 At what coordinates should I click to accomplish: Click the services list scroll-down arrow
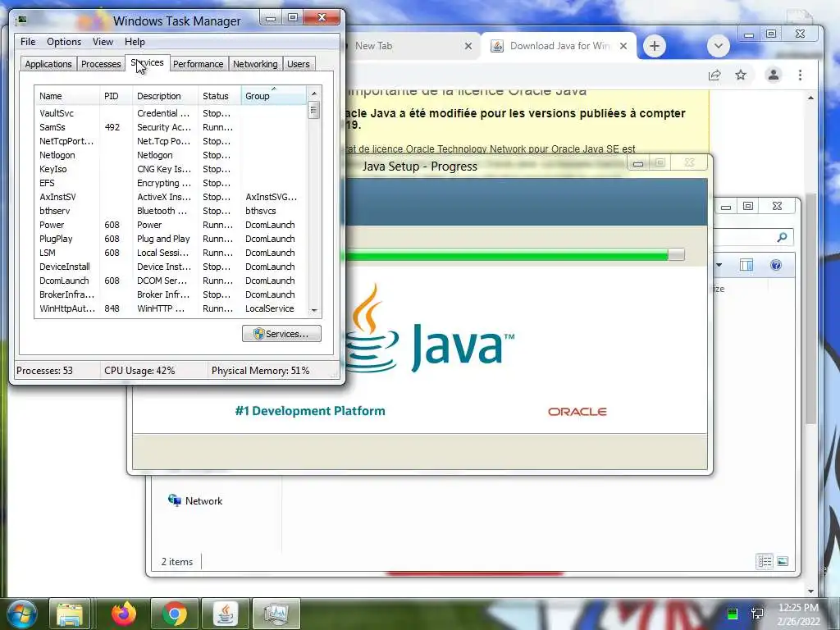(314, 311)
